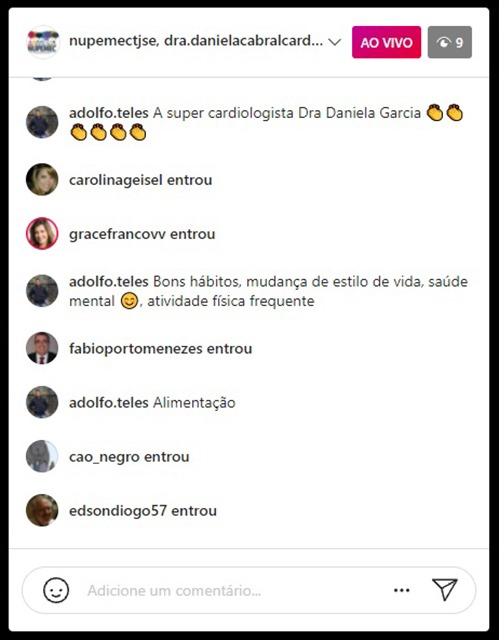Click cao_negro's profile avatar
Image resolution: width=499 pixels, height=640 pixels.
(42, 456)
